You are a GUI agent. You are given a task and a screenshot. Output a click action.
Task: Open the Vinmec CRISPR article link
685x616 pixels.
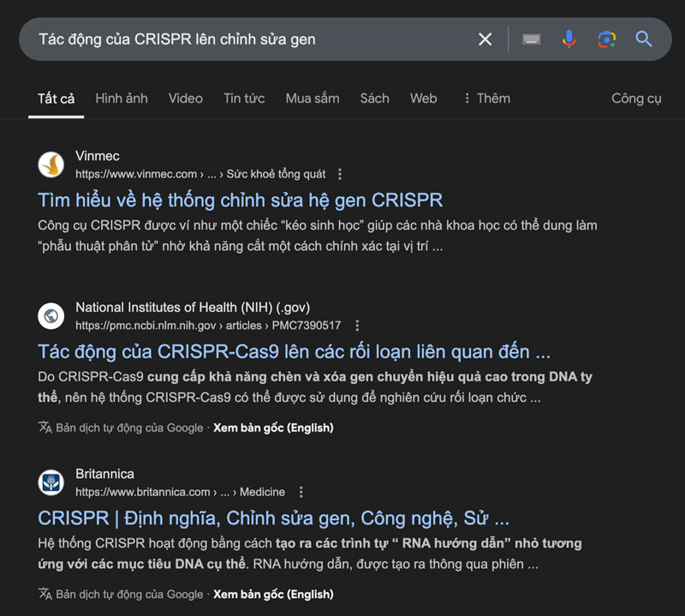[240, 200]
